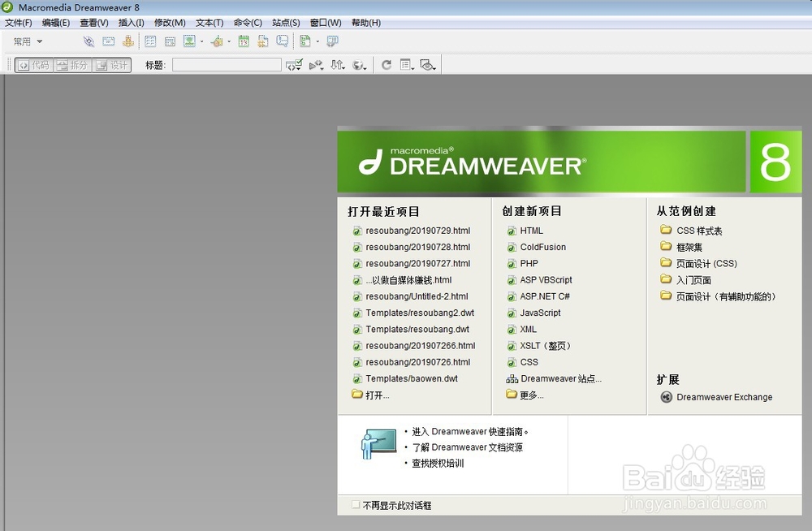Screen dimensions: 812x531
Task: Open the preview in browser globe dropdown
Action: pos(360,65)
